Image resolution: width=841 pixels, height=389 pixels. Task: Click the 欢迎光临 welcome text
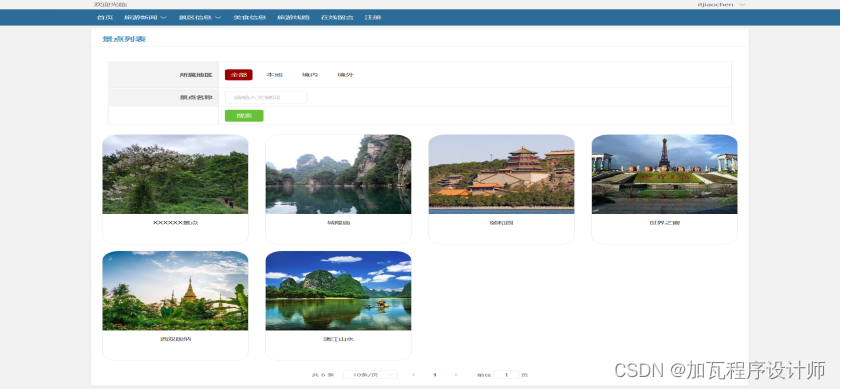110,4
